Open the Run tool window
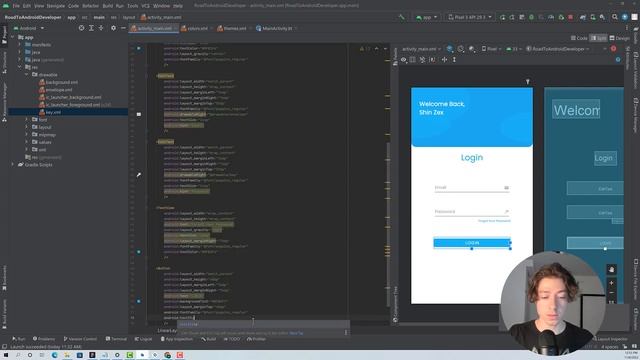The height and width of the screenshot is (360, 640). [x=19, y=339]
